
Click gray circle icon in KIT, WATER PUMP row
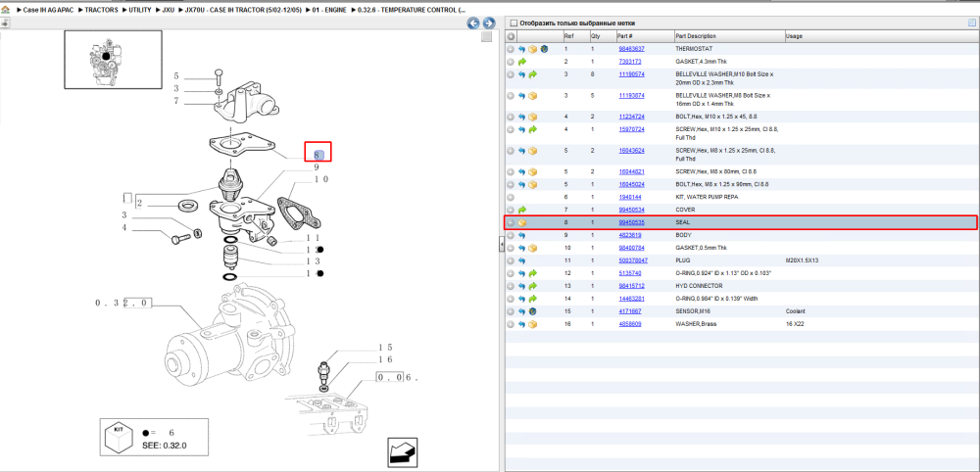tap(511, 197)
